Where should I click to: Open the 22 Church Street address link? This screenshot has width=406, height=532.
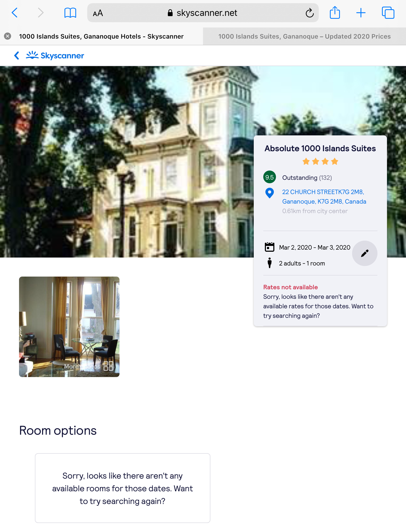pyautogui.click(x=324, y=197)
